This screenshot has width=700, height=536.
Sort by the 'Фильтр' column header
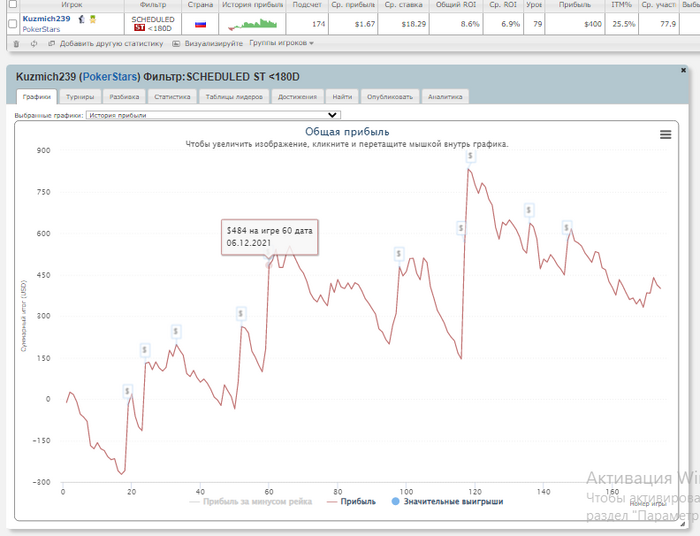153,5
